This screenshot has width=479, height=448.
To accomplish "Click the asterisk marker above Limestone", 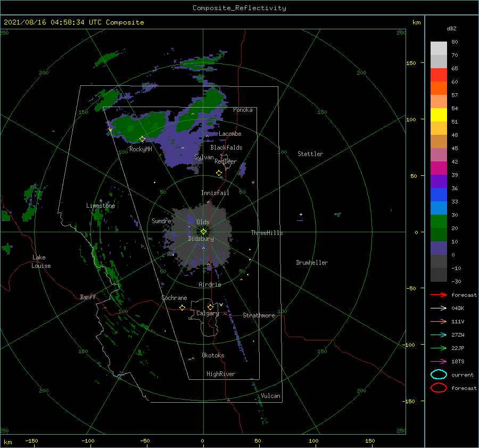I will (x=101, y=201).
